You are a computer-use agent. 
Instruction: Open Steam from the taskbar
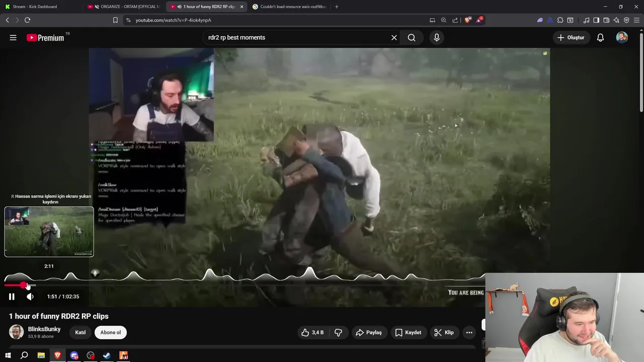pos(107,355)
